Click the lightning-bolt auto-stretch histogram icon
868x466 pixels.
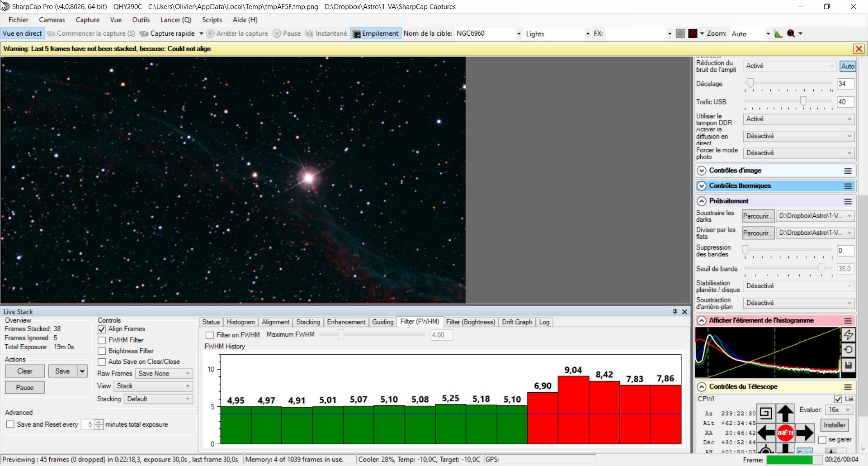pos(849,335)
